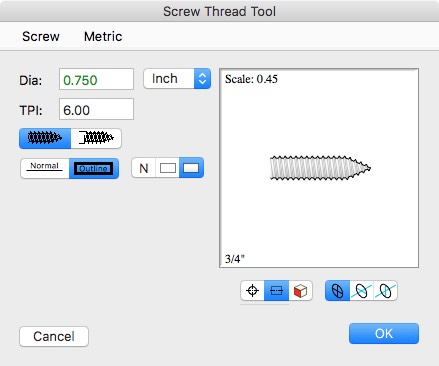This screenshot has width=439, height=366.
Task: Switch line style to Normal
Action: 45,168
